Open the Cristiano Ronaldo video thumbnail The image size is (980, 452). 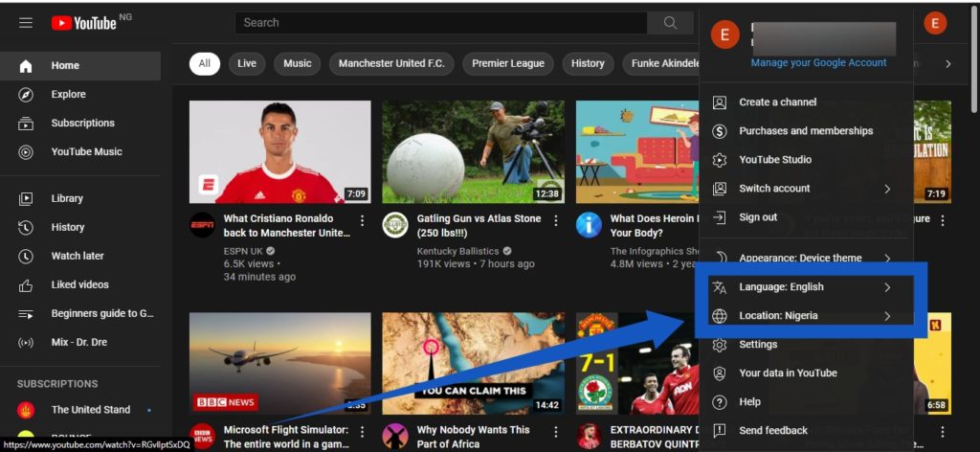[280, 152]
